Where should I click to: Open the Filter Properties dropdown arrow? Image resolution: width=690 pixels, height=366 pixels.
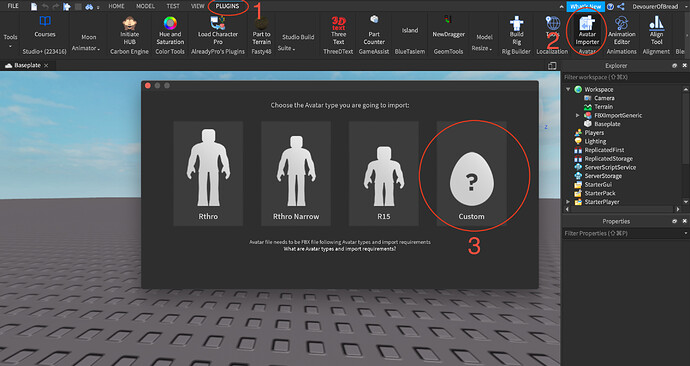coord(686,234)
